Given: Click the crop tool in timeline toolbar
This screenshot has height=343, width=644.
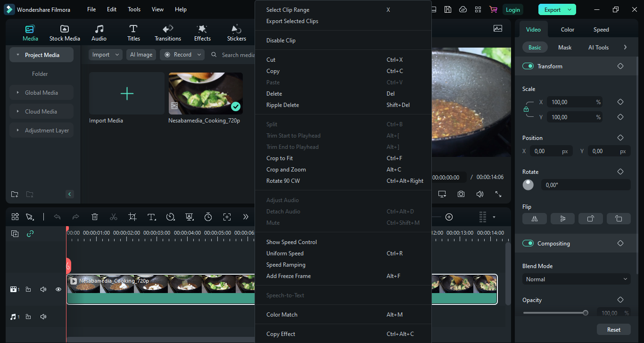Looking at the screenshot, I should point(132,217).
